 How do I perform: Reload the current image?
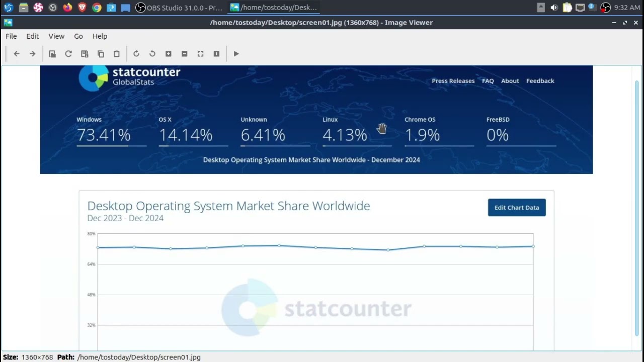pos(68,54)
